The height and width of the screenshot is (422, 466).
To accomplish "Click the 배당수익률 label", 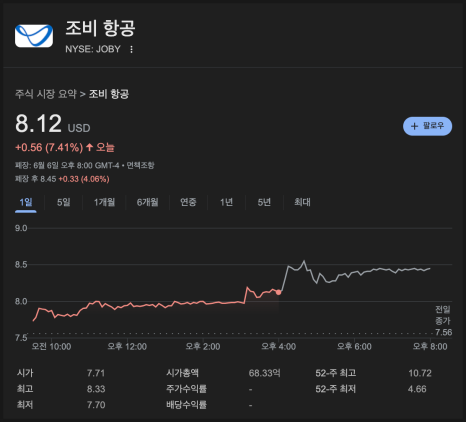I will coord(186,405).
